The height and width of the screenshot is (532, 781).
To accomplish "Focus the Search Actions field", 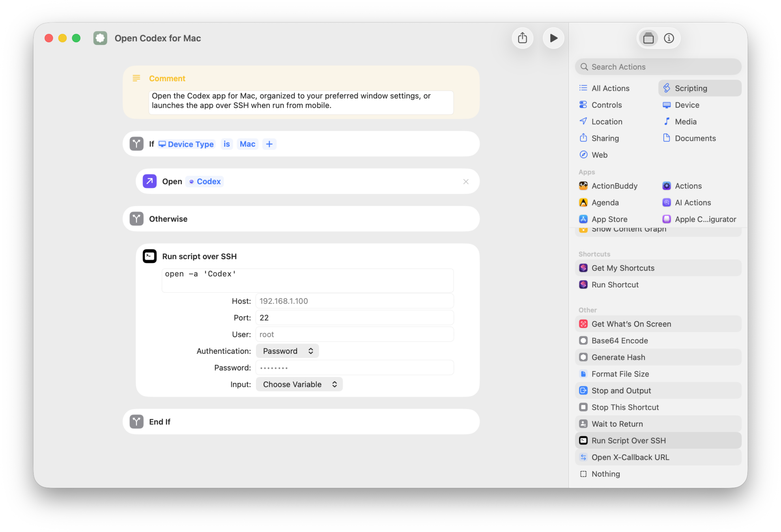I will tap(658, 67).
